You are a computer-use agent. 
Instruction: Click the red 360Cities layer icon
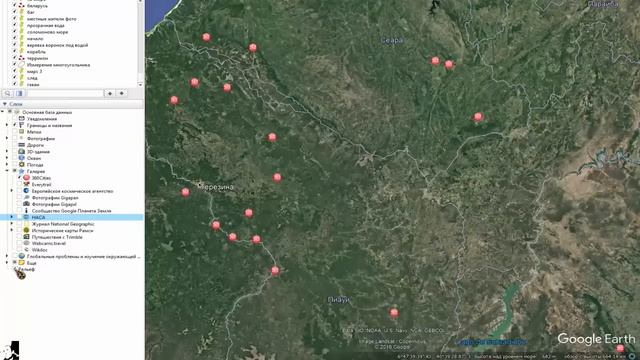tap(27, 178)
